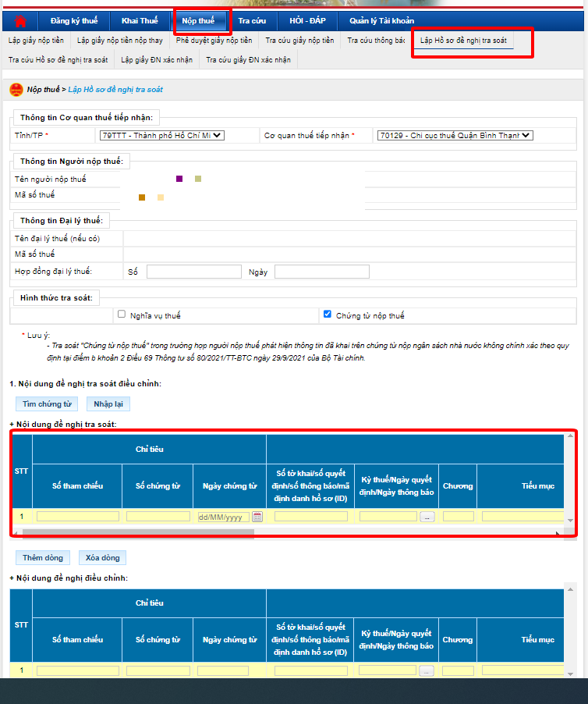
Task: Click scroll-up arrow of tra soát table
Action: (570, 436)
